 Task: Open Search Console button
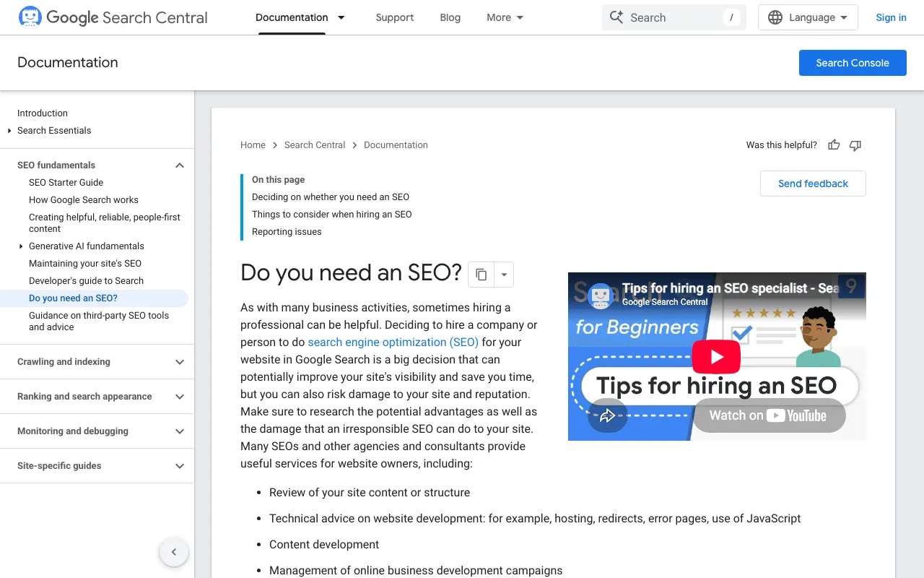click(853, 63)
